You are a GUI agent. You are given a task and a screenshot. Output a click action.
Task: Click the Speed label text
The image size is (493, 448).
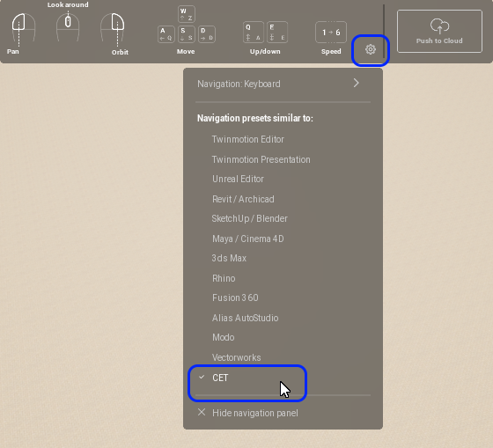pyautogui.click(x=331, y=52)
